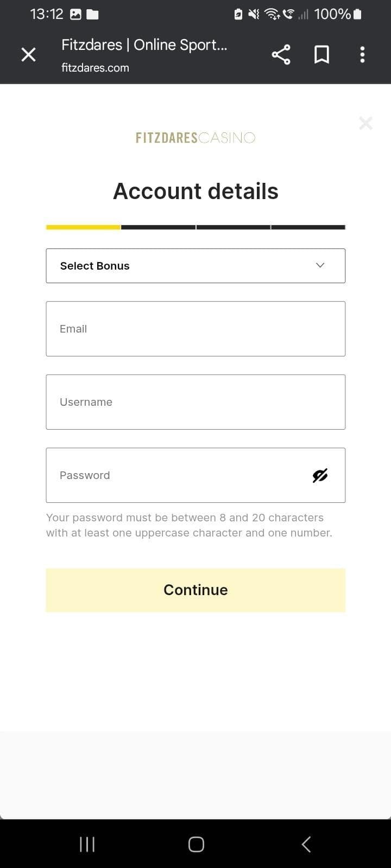Click the yellow first progress step
This screenshot has height=868, width=391.
(x=83, y=227)
